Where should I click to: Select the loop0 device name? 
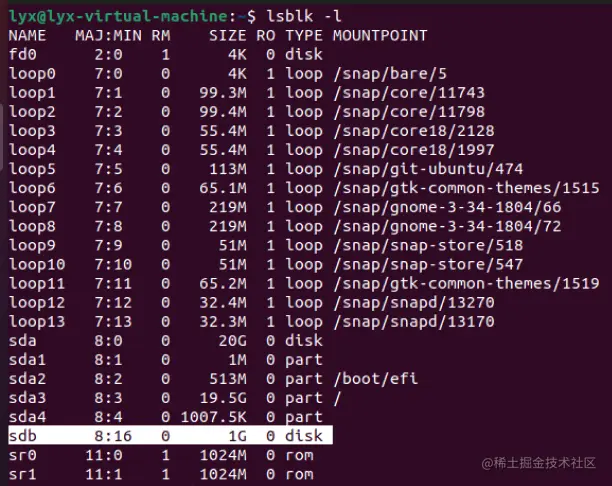(x=32, y=73)
